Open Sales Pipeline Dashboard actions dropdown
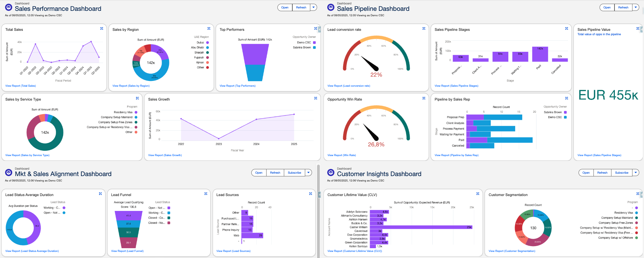 point(636,7)
